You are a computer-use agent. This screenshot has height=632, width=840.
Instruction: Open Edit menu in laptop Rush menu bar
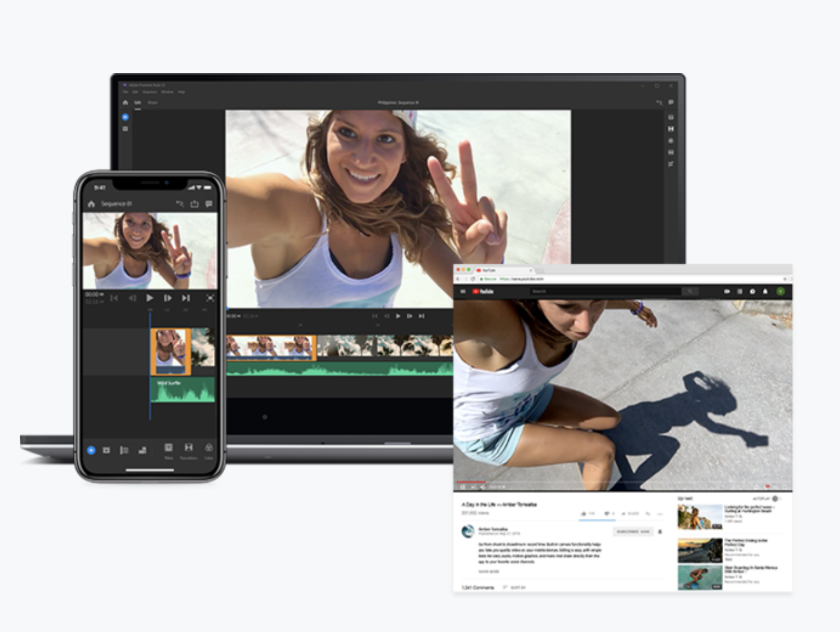click(x=135, y=92)
